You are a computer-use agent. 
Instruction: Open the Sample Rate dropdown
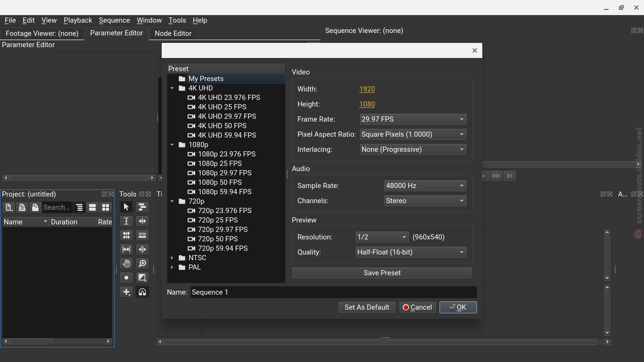[x=425, y=186]
